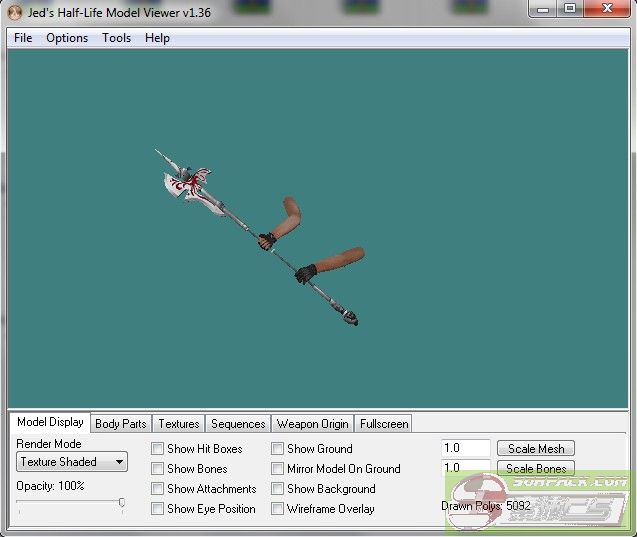Switch to the Sequences tab

238,424
